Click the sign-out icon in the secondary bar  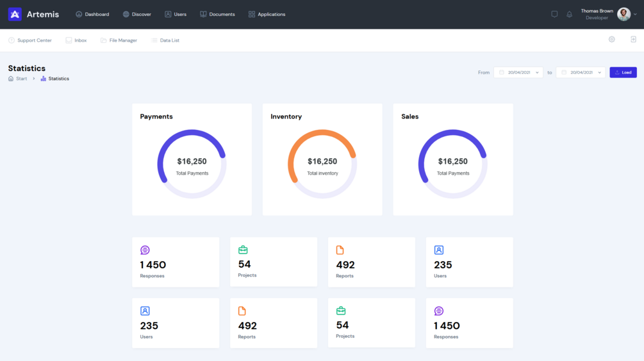coord(633,40)
